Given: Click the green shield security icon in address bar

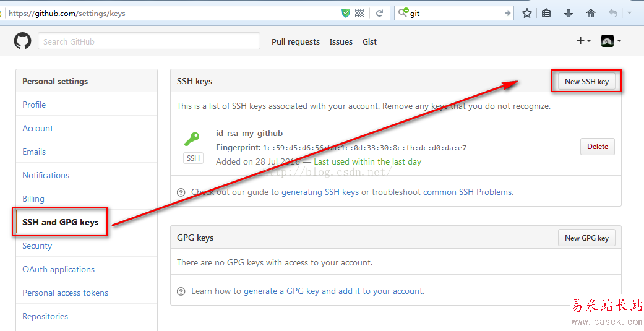Looking at the screenshot, I should 346,13.
